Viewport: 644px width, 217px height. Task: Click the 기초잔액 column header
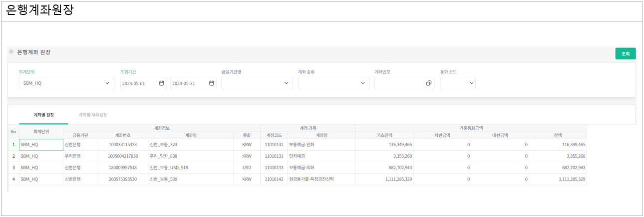384,135
